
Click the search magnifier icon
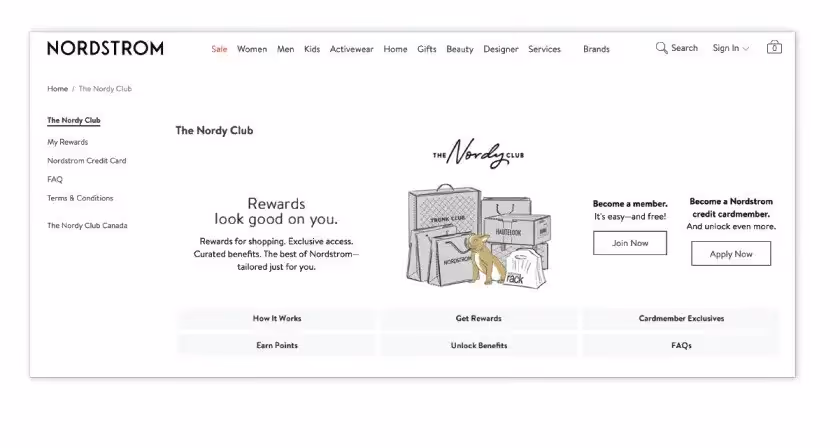662,48
